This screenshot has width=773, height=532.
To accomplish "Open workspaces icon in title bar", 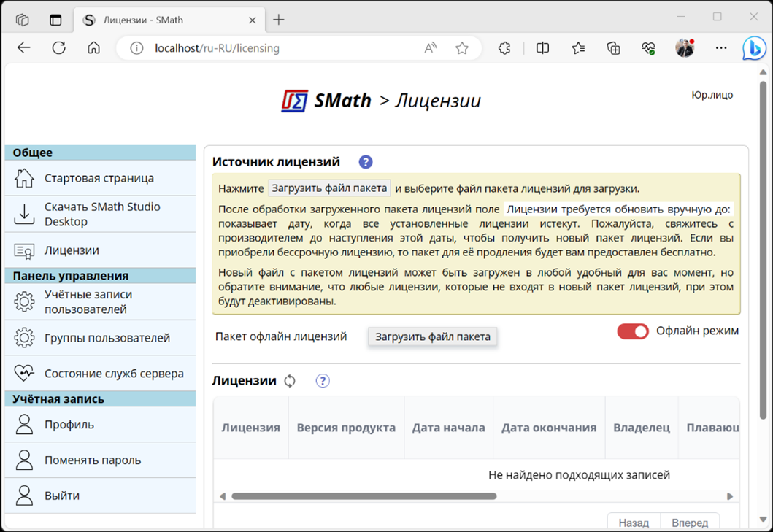I will point(22,20).
